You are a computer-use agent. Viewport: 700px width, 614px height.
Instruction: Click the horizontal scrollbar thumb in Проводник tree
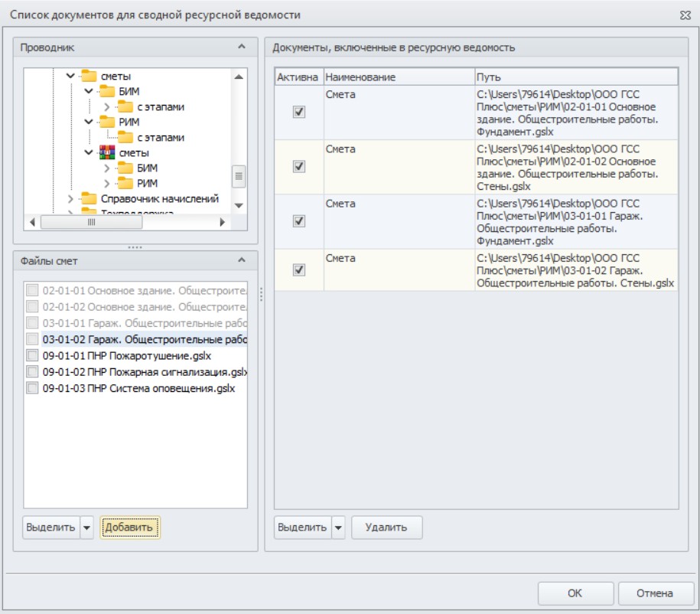tap(92, 222)
